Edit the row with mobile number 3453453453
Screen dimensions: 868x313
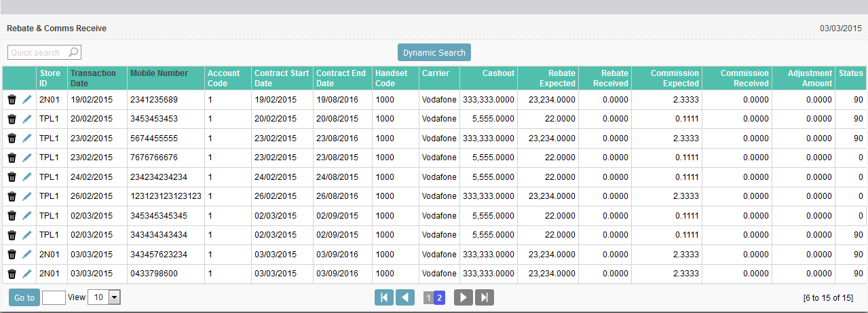point(27,119)
